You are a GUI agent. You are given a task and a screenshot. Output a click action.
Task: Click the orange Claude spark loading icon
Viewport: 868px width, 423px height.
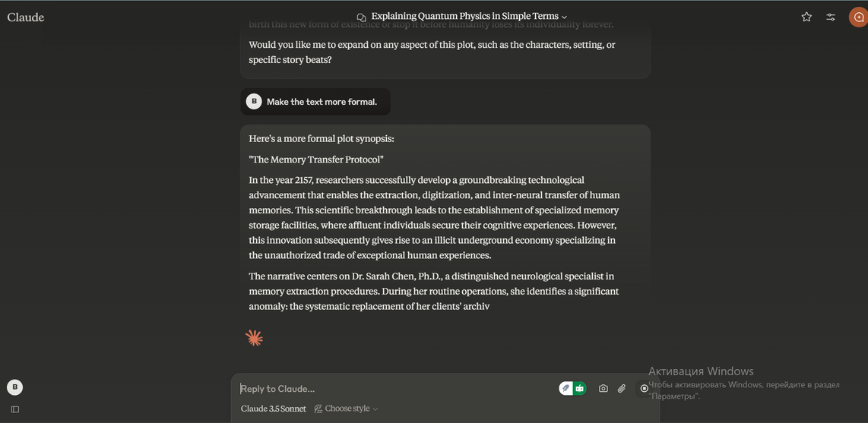pos(255,338)
